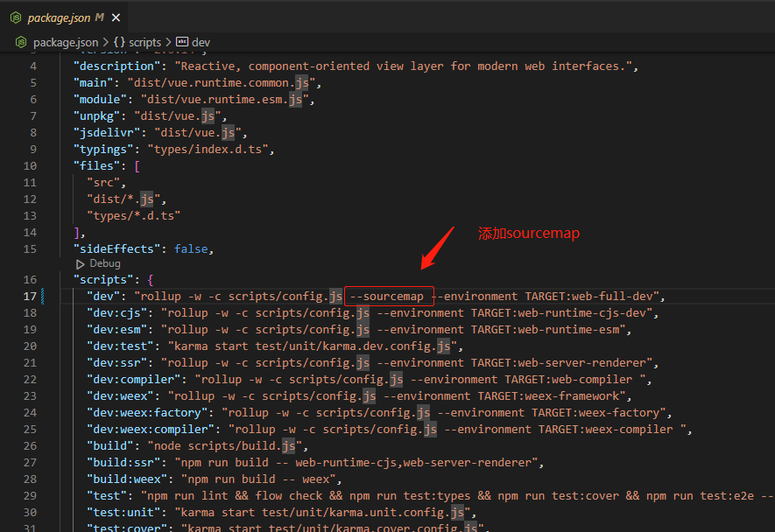Click the false value of sideEffects
The height and width of the screenshot is (532, 775).
tap(191, 248)
